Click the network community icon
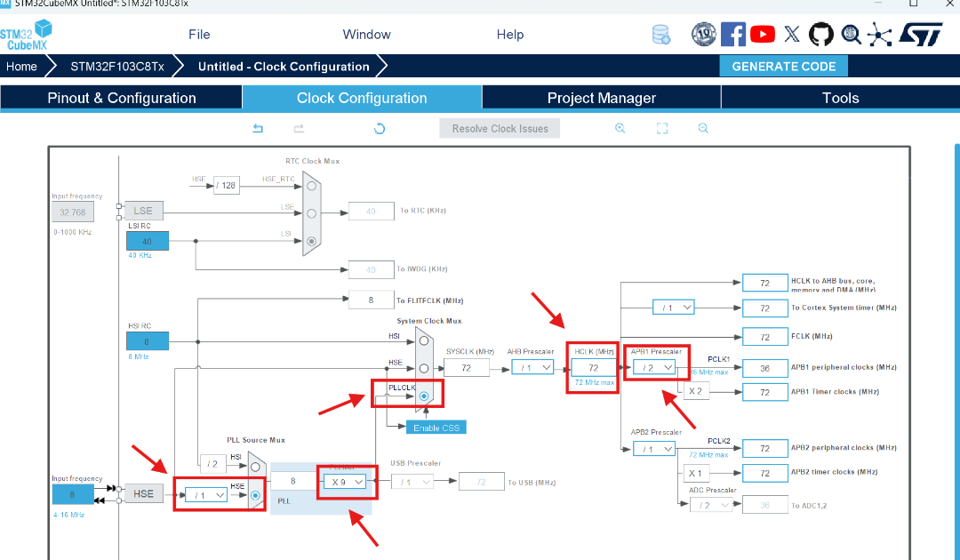Screen dimensions: 960x560 pos(880,35)
